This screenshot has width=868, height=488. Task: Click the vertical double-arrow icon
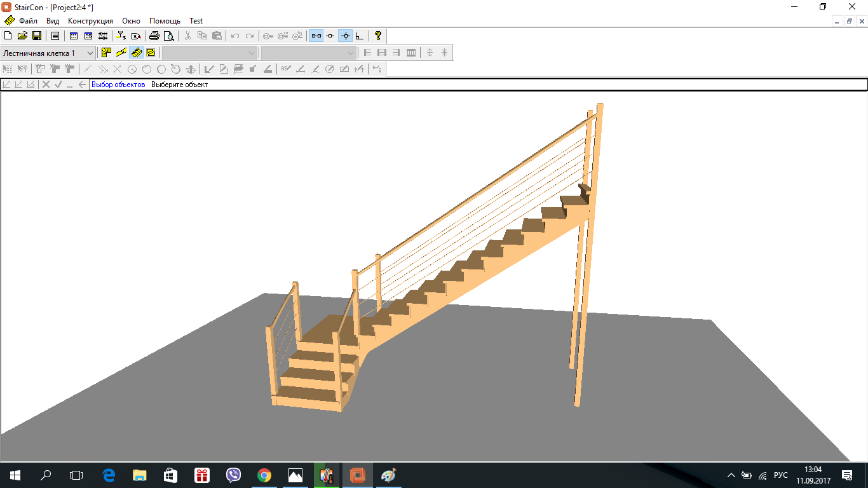(430, 53)
